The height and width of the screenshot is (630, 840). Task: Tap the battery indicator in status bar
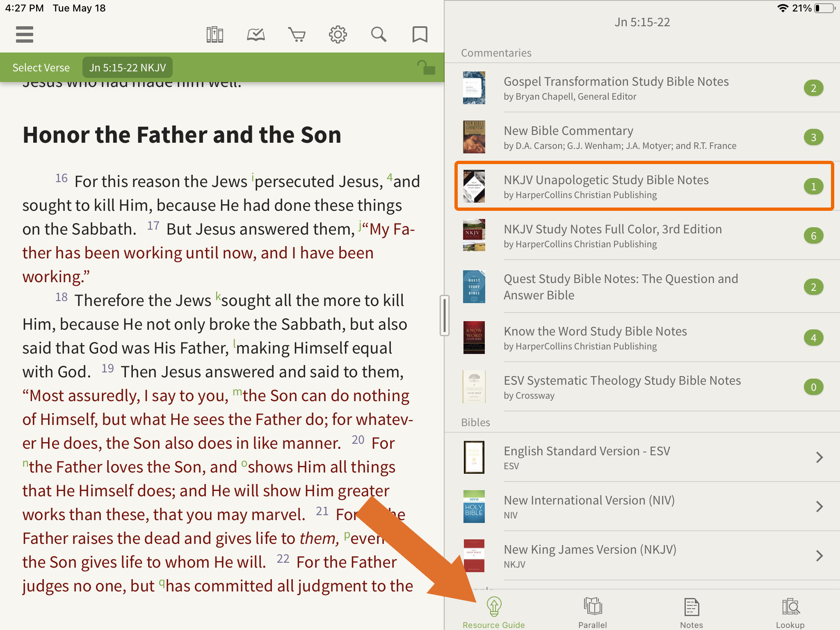point(825,8)
